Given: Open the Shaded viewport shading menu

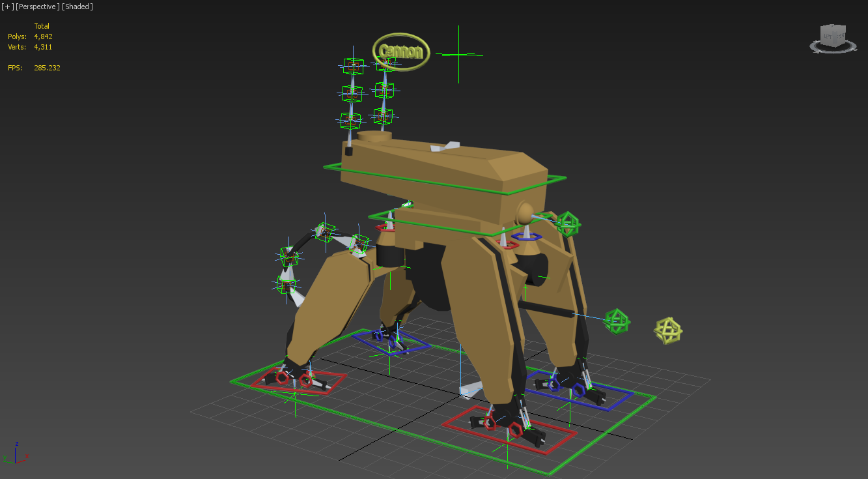Looking at the screenshot, I should click(77, 7).
